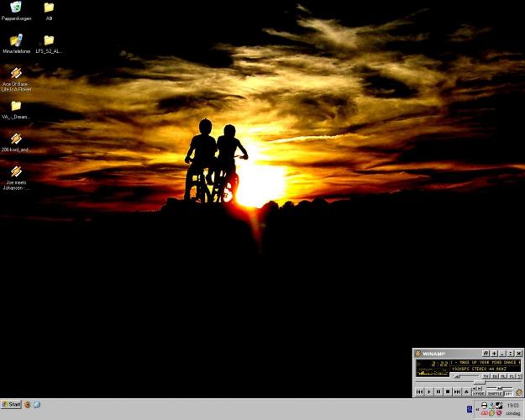Image resolution: width=525 pixels, height=420 pixels.
Task: Open the LFS_S2_AL desktop folder
Action: [x=49, y=40]
